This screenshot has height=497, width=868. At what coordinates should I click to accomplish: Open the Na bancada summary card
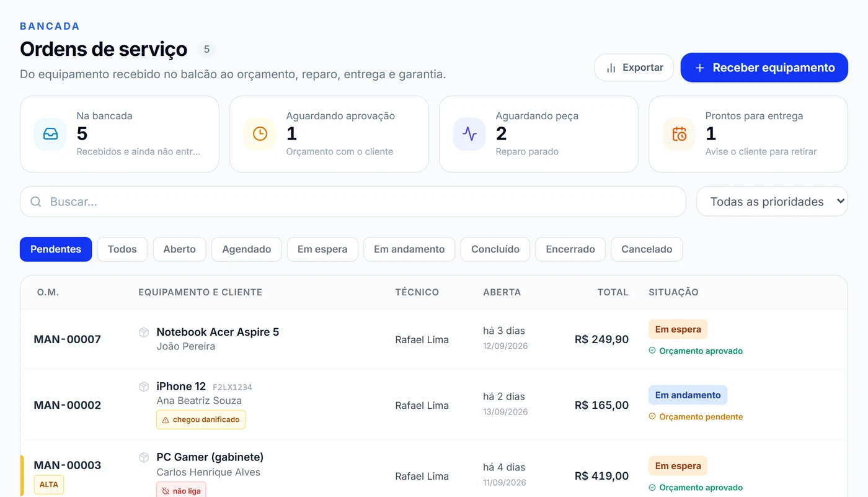120,134
